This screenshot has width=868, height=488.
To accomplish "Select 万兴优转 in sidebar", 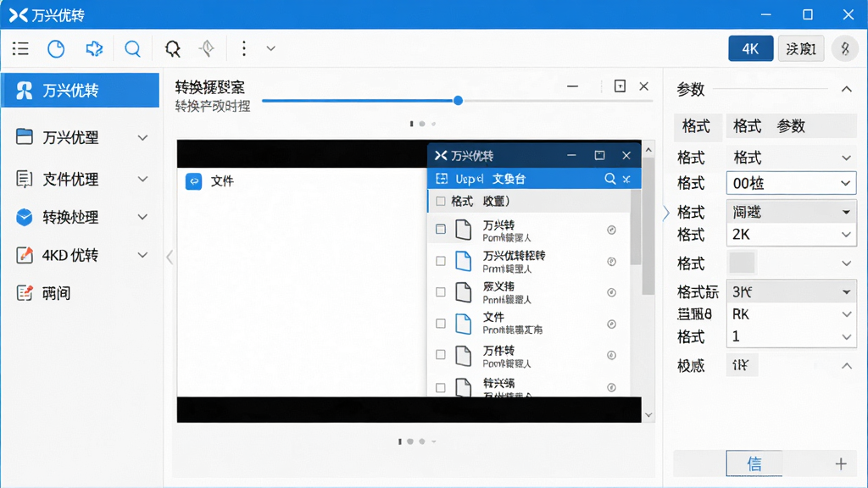I will click(81, 90).
